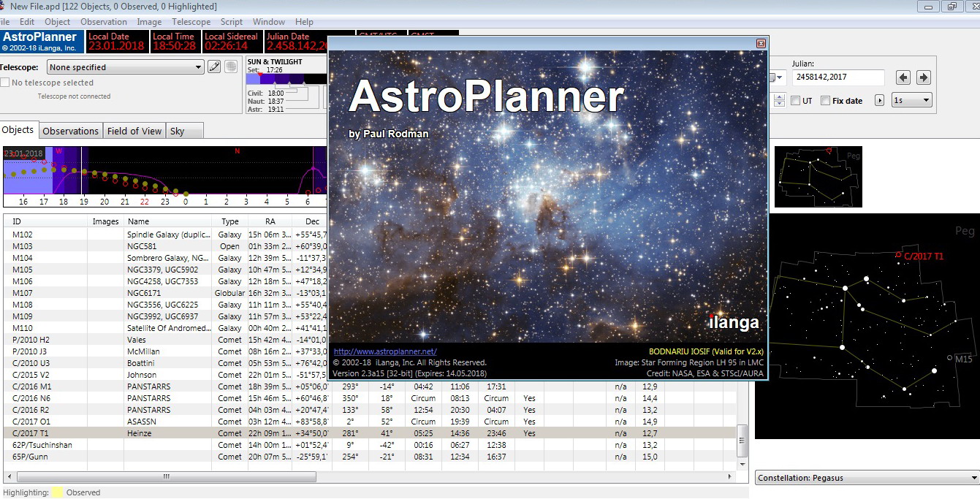Select the 65P/Gunn comet row
Viewport: 980px width, 499px height.
pyautogui.click(x=370, y=457)
